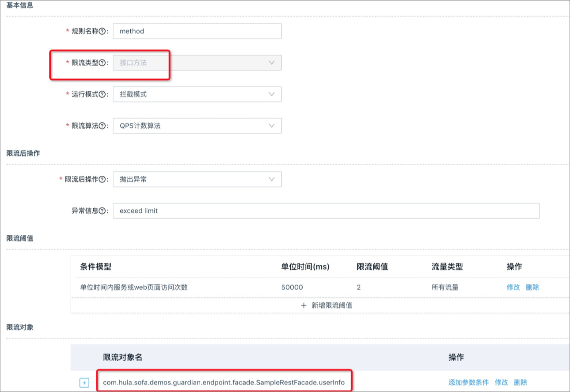Click the threshold value 2 cell

click(x=359, y=287)
